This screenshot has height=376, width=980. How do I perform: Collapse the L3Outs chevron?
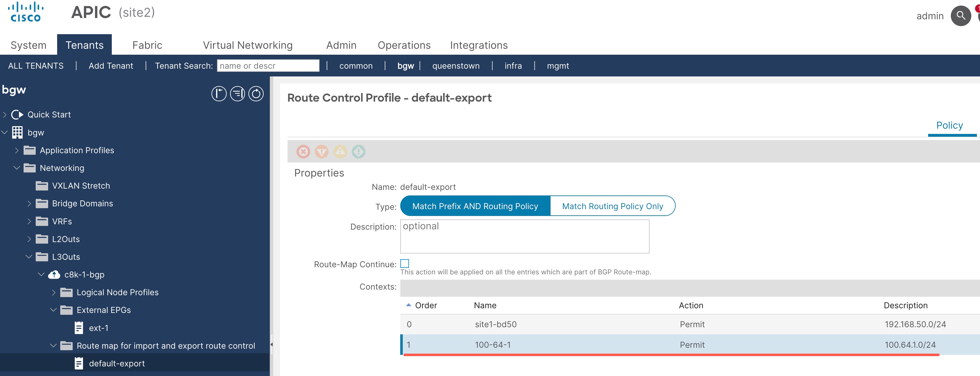(x=29, y=257)
